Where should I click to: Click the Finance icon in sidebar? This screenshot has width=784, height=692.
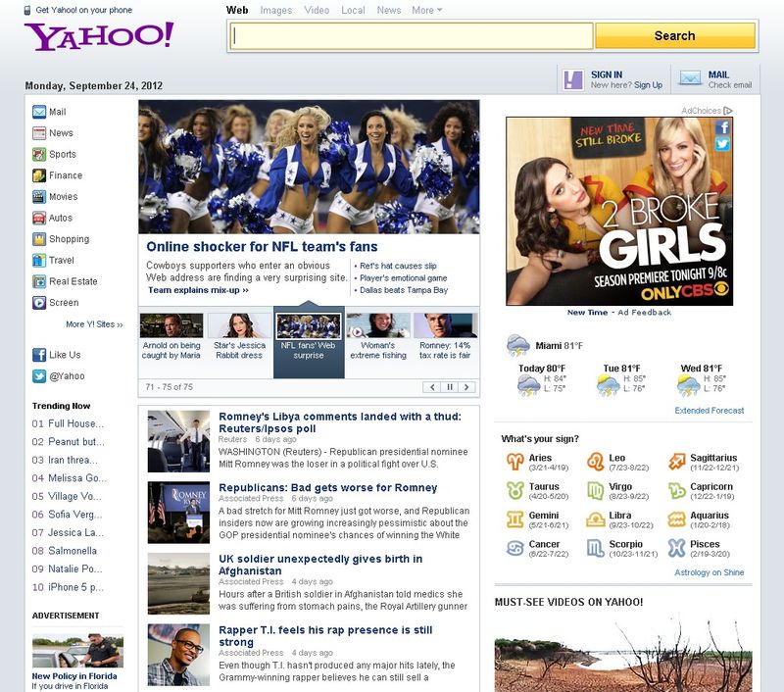pyautogui.click(x=39, y=175)
